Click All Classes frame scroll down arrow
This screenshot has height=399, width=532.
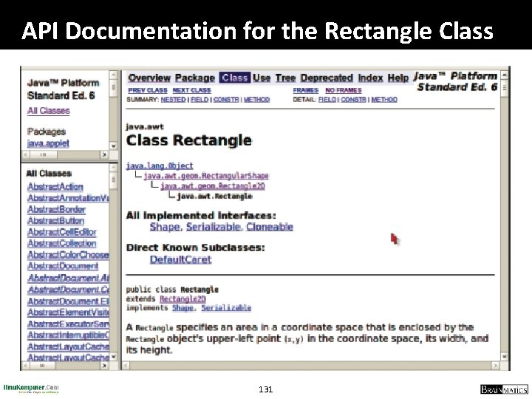click(x=114, y=357)
